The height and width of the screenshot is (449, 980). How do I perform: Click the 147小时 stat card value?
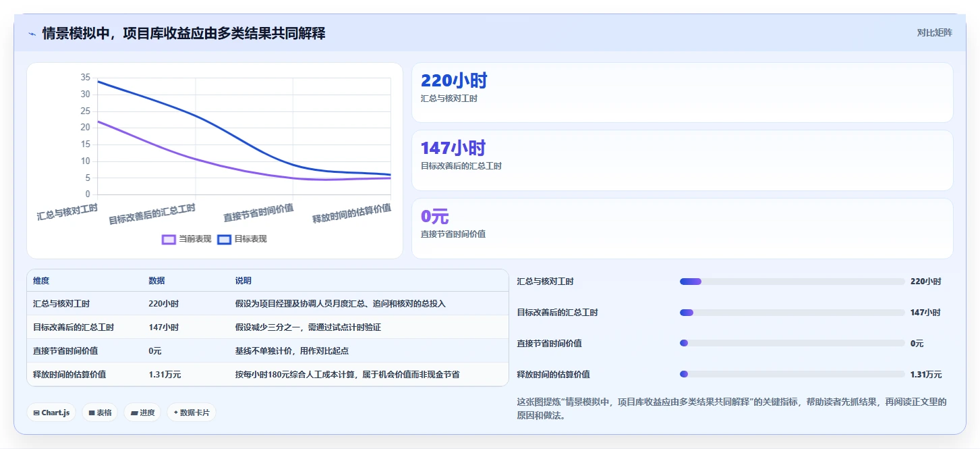click(x=453, y=149)
